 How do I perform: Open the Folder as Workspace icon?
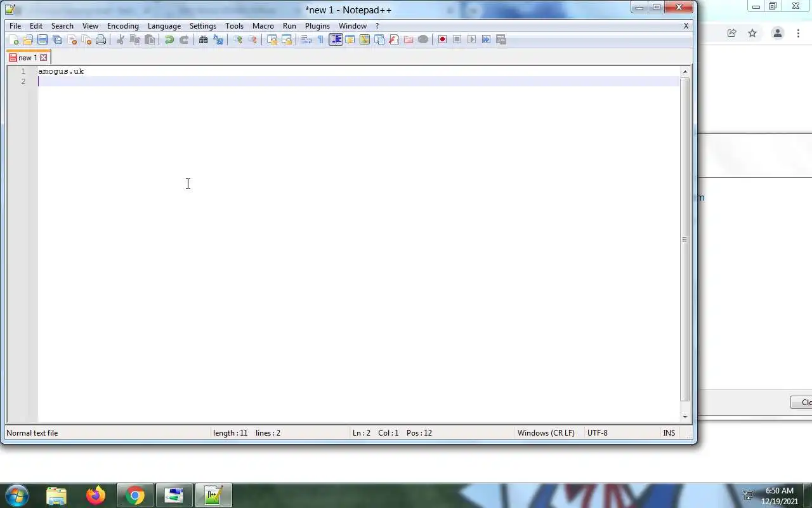pos(409,39)
